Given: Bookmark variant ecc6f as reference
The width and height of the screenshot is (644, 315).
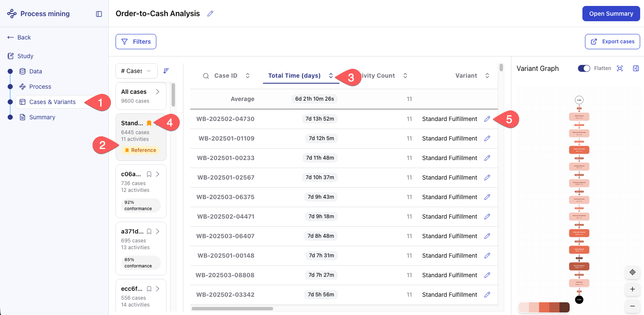Looking at the screenshot, I should point(149,289).
